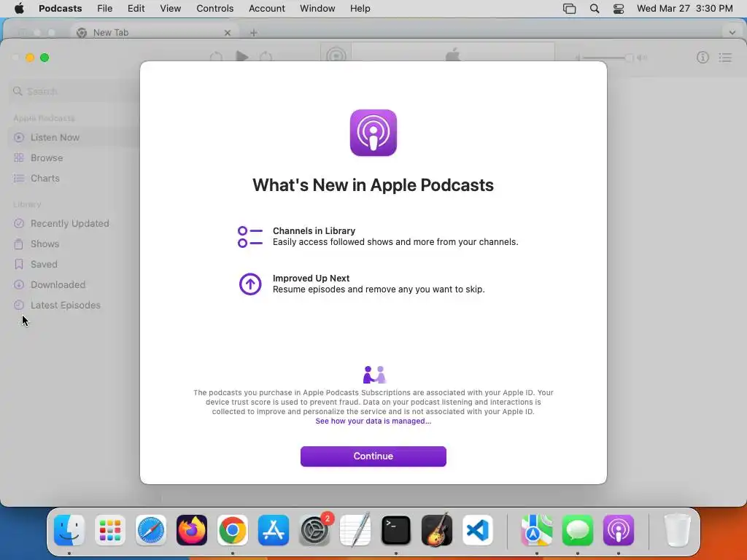747x560 pixels.
Task: Click the Latest Episodes clock icon
Action: tap(18, 306)
